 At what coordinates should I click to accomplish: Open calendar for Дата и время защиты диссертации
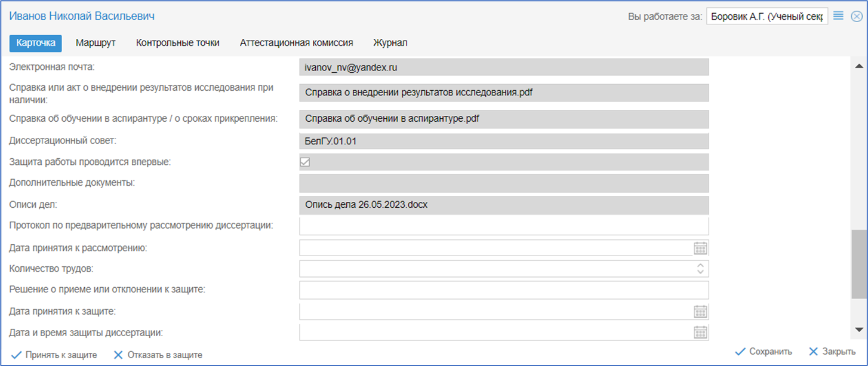pyautogui.click(x=700, y=333)
